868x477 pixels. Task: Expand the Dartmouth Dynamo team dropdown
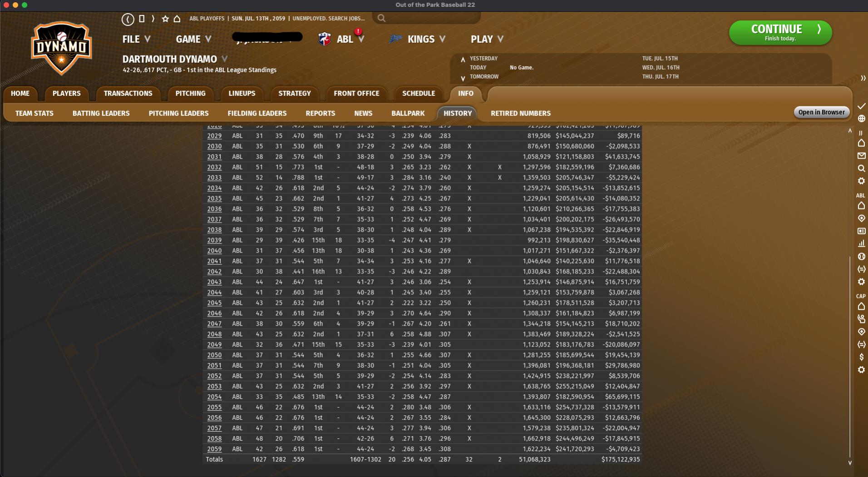[x=224, y=59]
